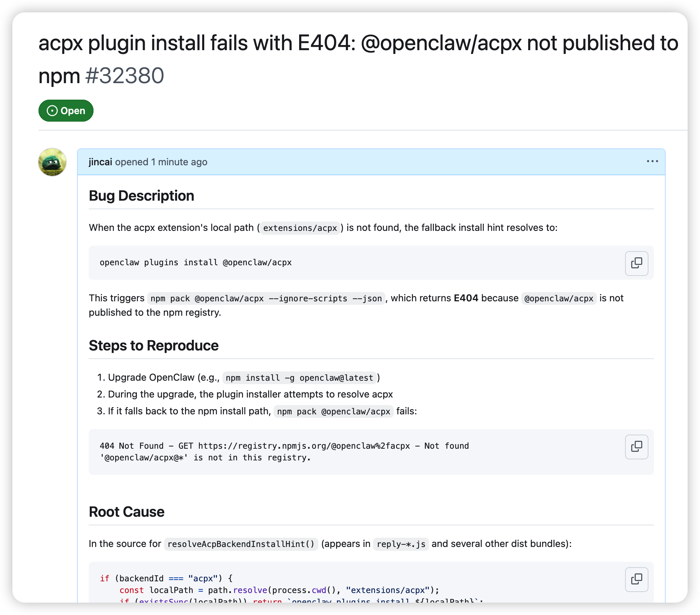Select the Steps to Reproduce heading

point(153,345)
